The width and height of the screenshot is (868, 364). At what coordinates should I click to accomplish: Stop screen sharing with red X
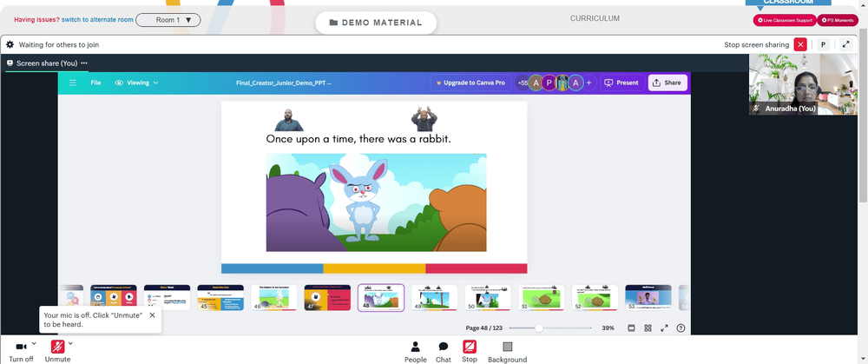coord(800,45)
